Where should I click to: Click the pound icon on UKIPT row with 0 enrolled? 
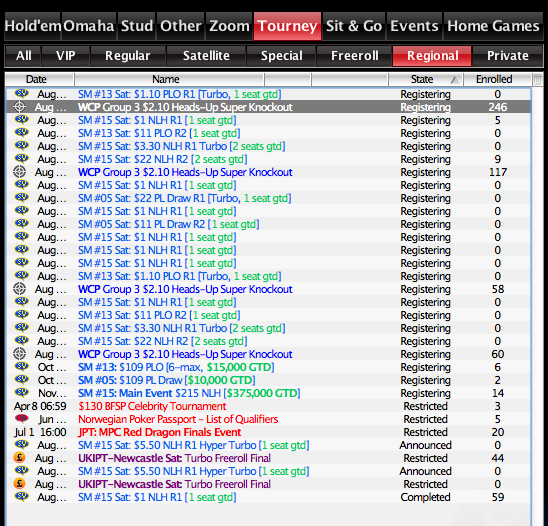click(20, 483)
